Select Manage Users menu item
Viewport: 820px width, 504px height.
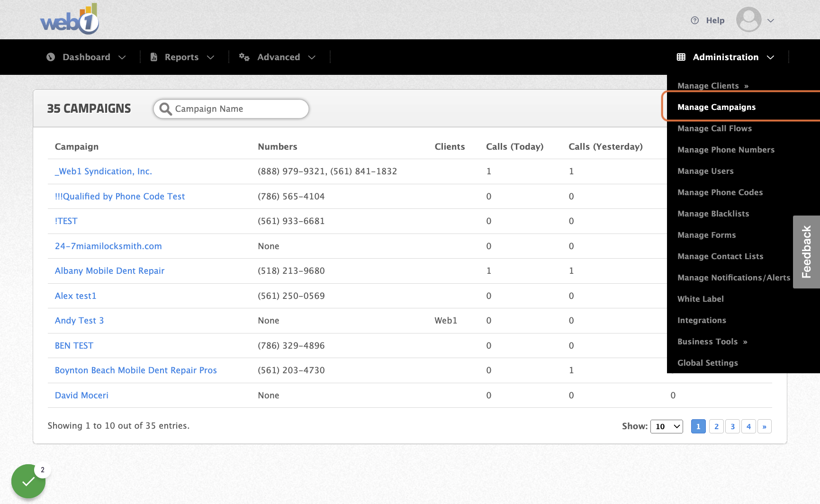(705, 171)
